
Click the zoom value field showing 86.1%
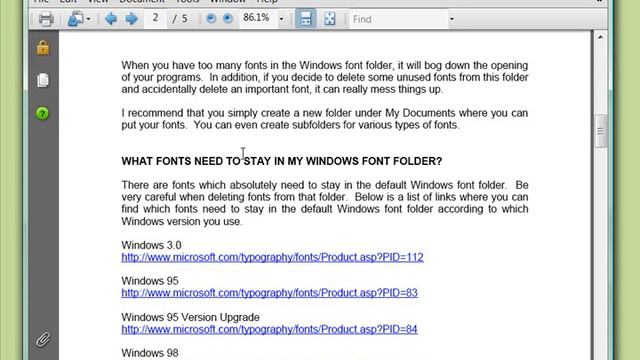pos(257,18)
